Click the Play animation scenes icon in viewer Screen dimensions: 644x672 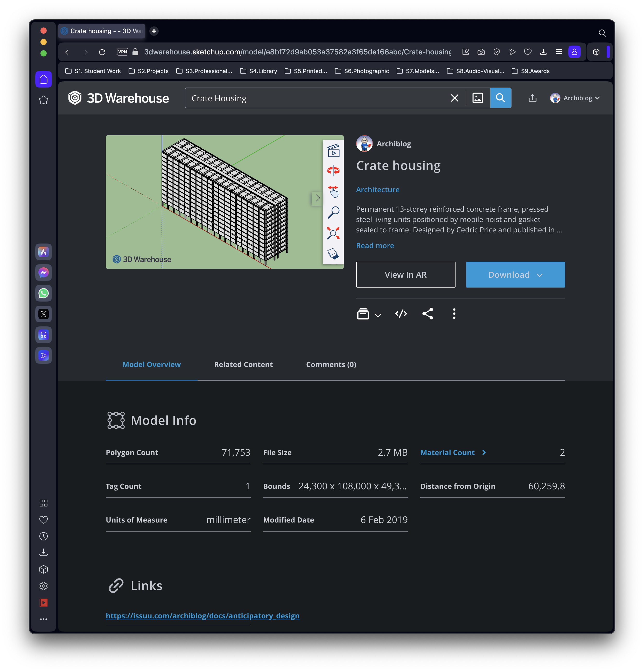click(x=333, y=151)
